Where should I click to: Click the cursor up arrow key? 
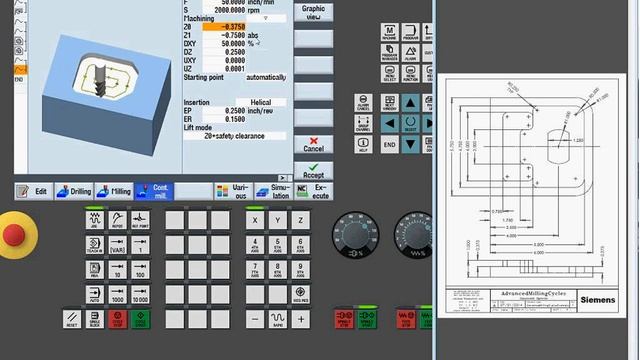(x=410, y=103)
